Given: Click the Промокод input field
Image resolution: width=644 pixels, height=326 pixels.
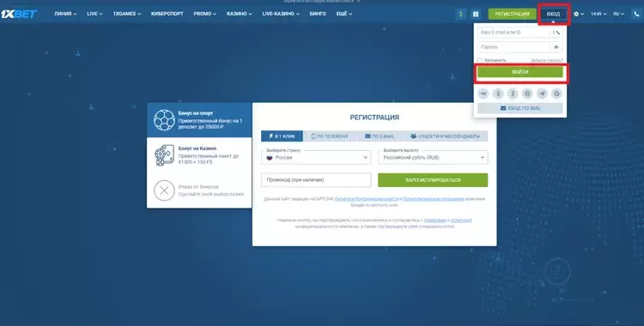Looking at the screenshot, I should coord(316,180).
